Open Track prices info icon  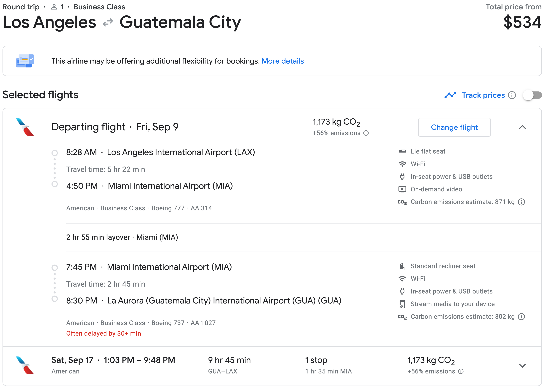point(512,95)
